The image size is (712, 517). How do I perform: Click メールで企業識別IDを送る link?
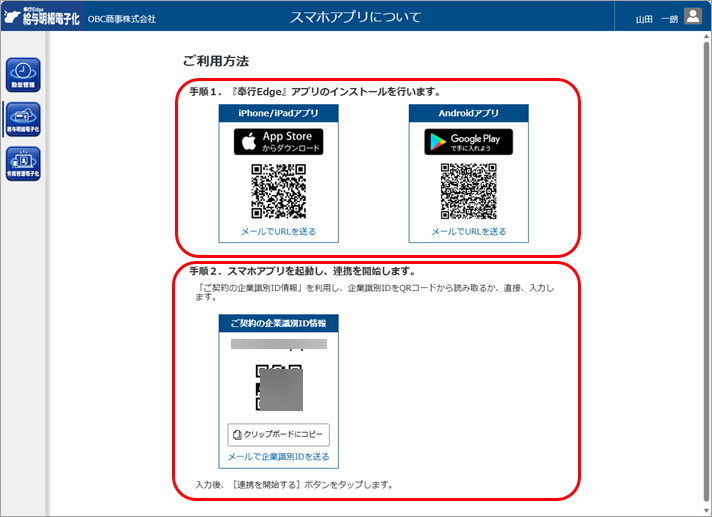[278, 457]
